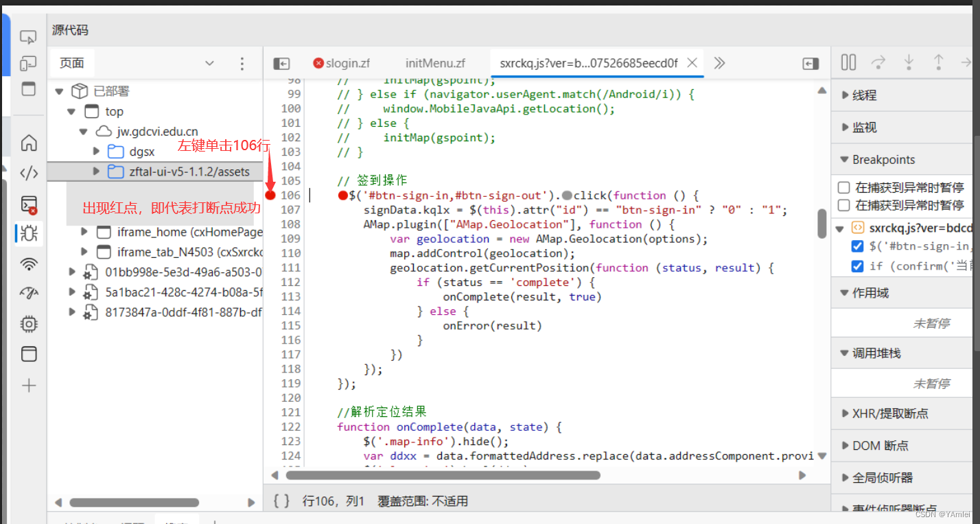
Task: Collapse the 已部署 tree node
Action: point(59,91)
